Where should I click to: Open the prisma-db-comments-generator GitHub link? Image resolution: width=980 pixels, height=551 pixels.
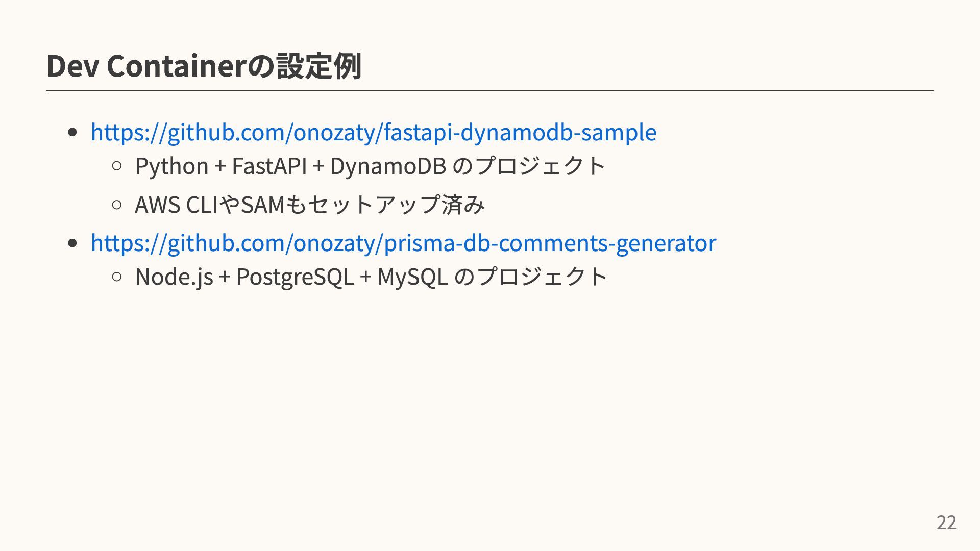tap(403, 242)
